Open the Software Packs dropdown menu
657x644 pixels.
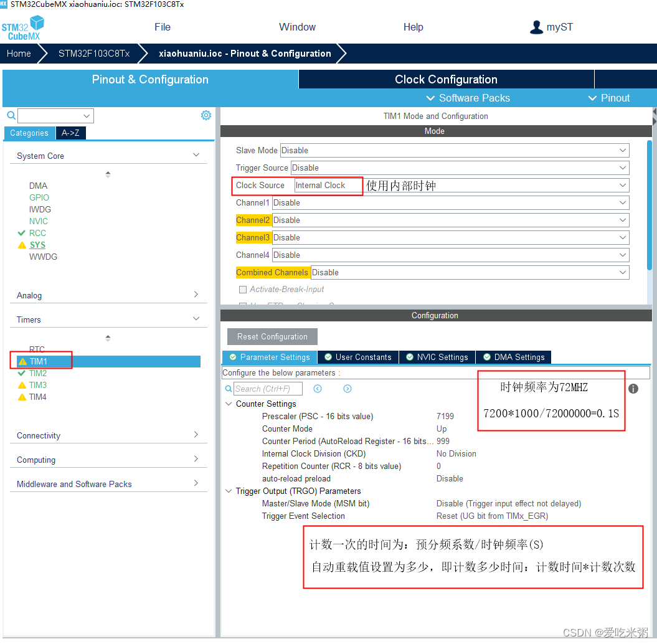point(468,98)
